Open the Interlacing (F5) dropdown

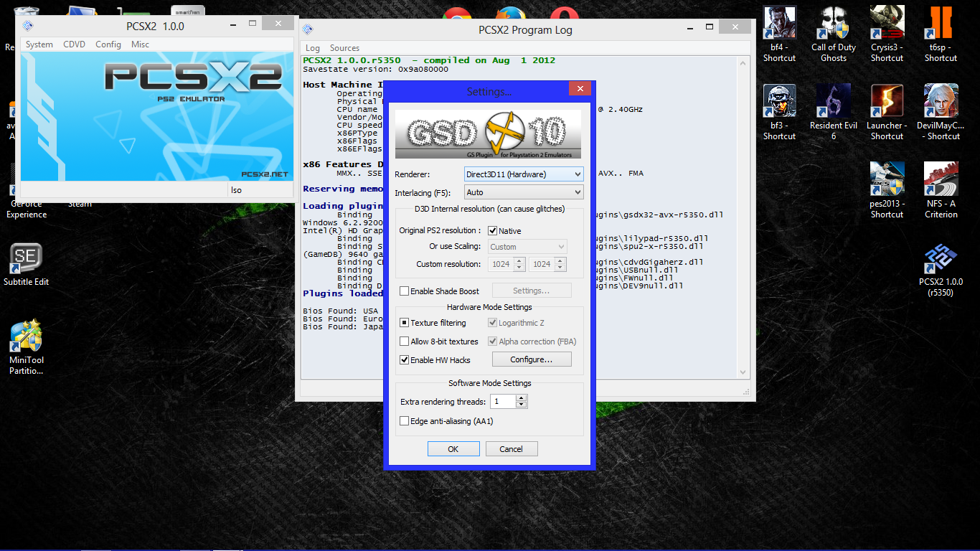524,192
